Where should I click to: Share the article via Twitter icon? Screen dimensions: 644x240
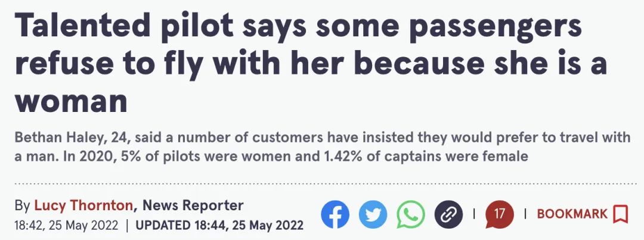(373, 214)
